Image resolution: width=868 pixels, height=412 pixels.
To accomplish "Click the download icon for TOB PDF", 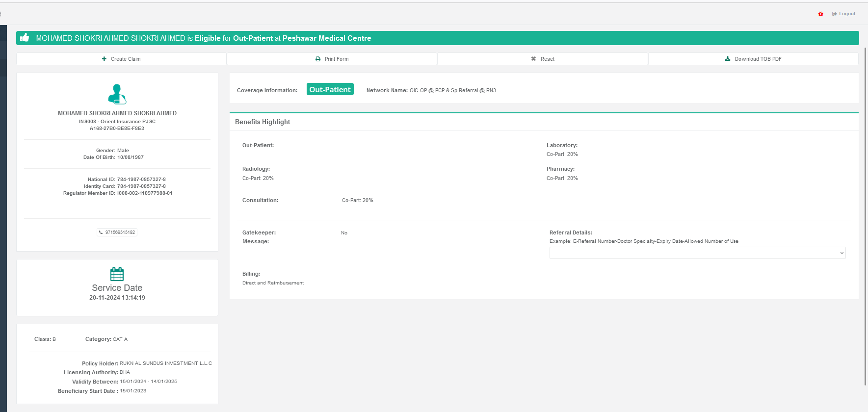I will (728, 59).
